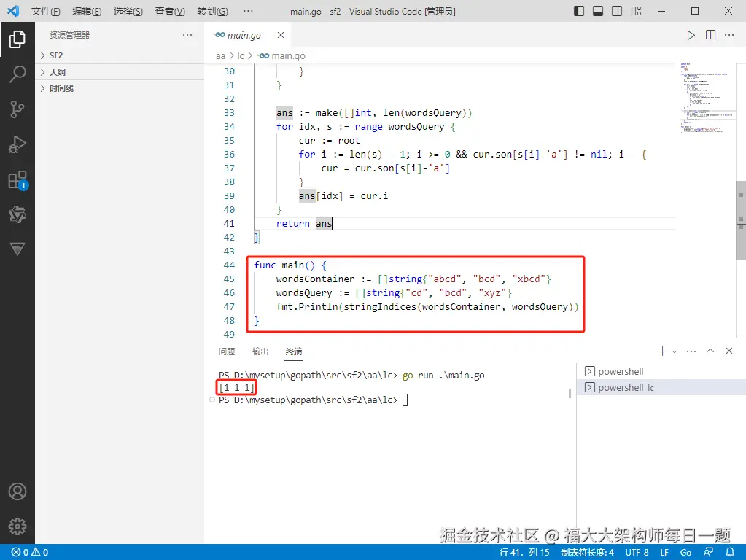746x560 pixels.
Task: Click the feedback icon in status bar
Action: tap(708, 552)
